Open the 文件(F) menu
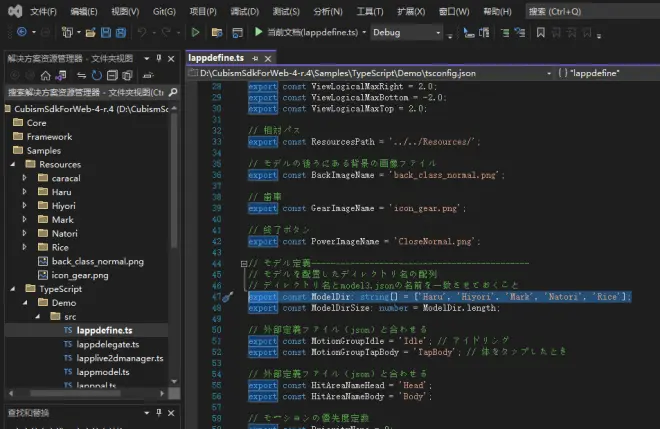This screenshot has height=429, width=660. coord(43,11)
